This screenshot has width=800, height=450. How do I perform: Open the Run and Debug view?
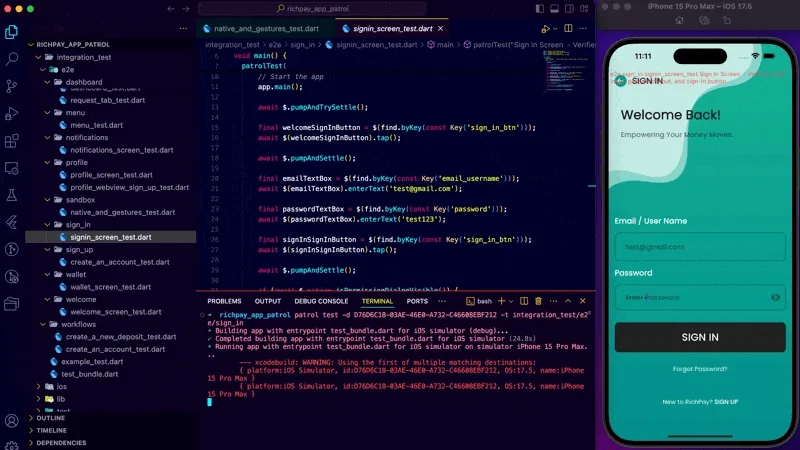(12, 113)
